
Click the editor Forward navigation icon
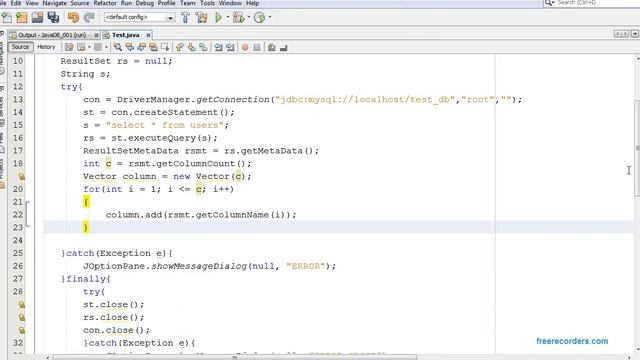[x=98, y=47]
